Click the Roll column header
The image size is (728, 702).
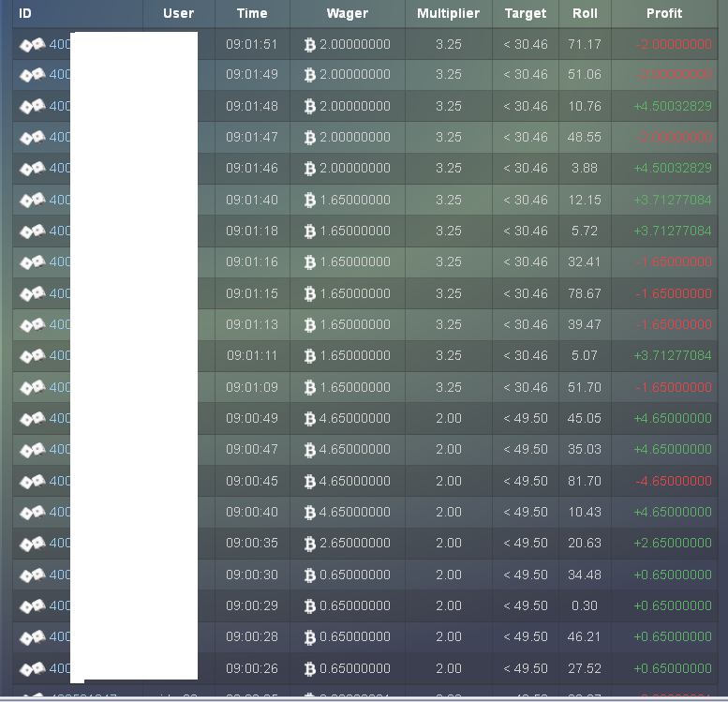click(x=585, y=13)
